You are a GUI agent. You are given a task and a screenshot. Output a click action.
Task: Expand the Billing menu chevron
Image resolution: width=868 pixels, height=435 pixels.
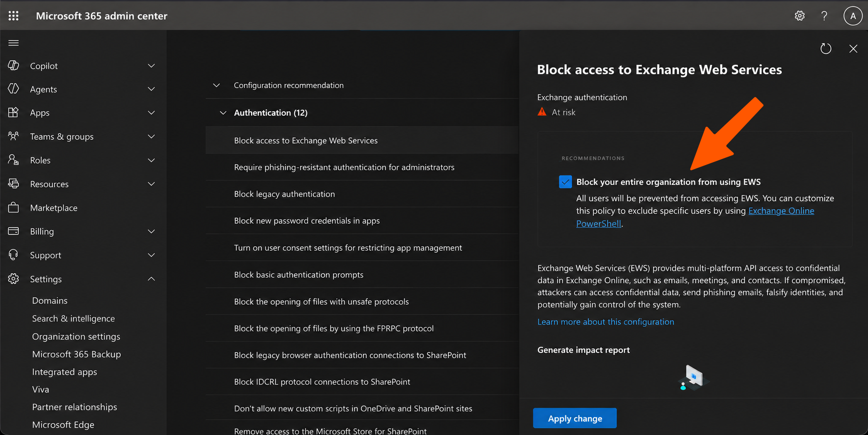(x=152, y=231)
